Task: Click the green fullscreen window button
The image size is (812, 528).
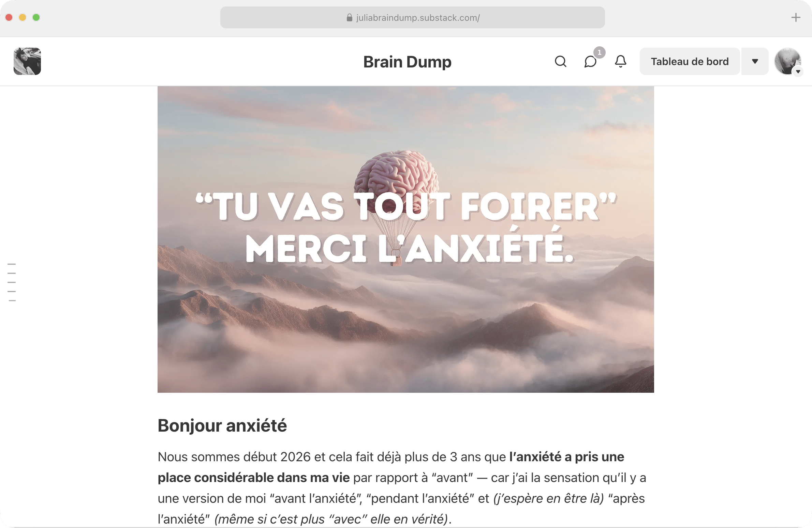Action: coord(36,17)
